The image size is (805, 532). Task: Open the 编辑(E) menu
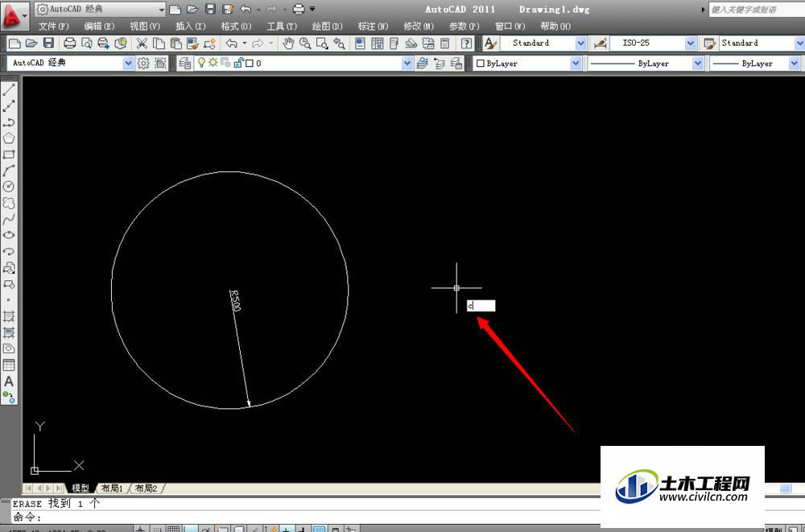click(x=99, y=27)
